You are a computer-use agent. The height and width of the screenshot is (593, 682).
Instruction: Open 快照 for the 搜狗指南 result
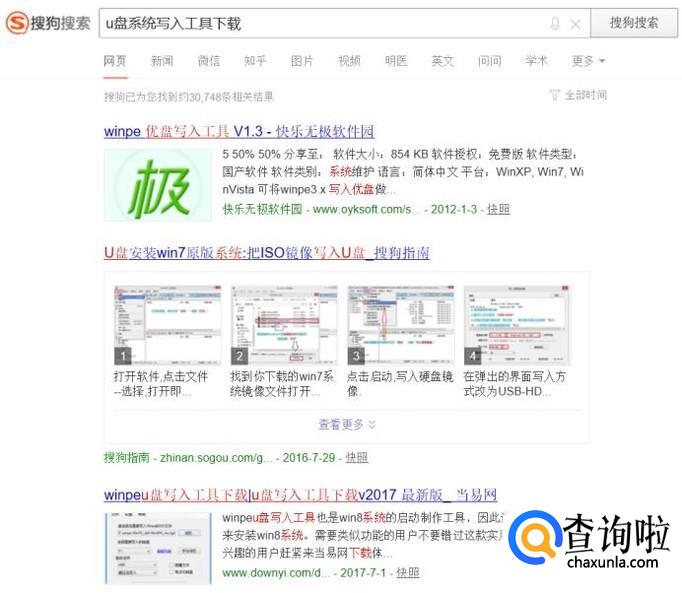coord(357,458)
